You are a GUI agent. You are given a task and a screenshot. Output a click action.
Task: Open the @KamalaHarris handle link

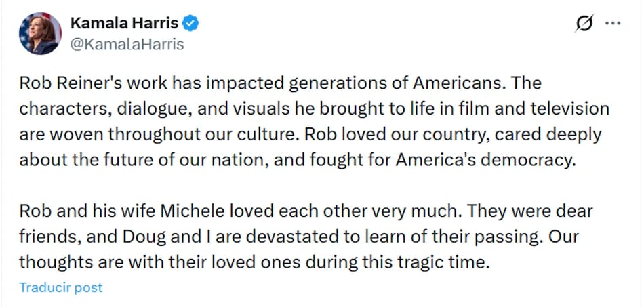(x=127, y=45)
